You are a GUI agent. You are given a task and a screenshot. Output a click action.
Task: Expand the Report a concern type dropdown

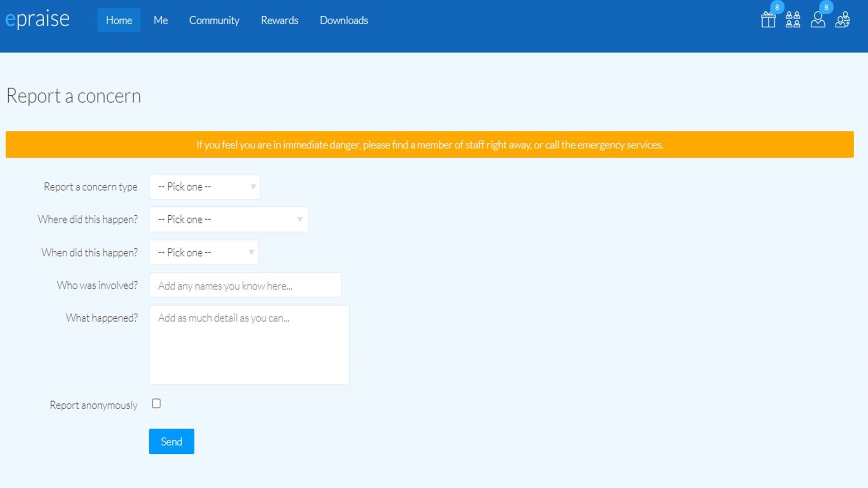click(x=205, y=186)
